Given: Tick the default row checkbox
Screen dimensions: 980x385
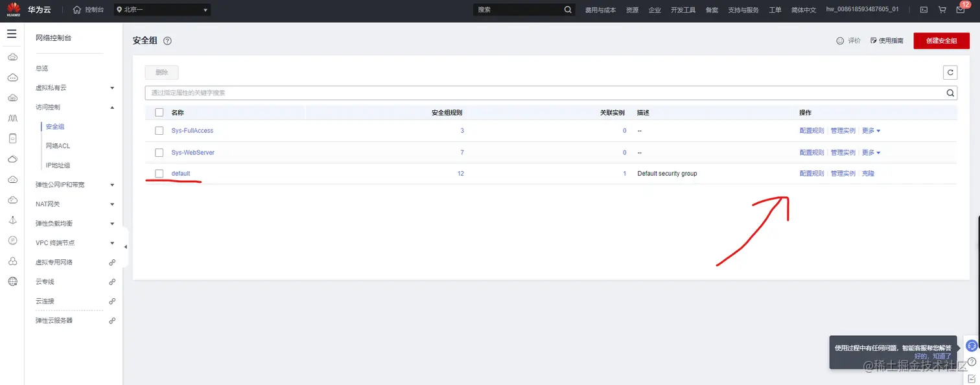Looking at the screenshot, I should (x=159, y=173).
